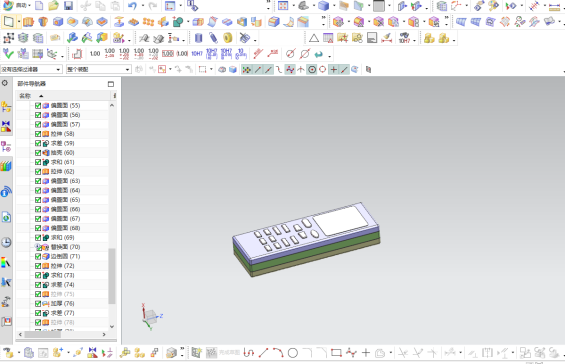
Task: Click the Circle sketch tool in bottom toolbar
Action: coord(293,353)
